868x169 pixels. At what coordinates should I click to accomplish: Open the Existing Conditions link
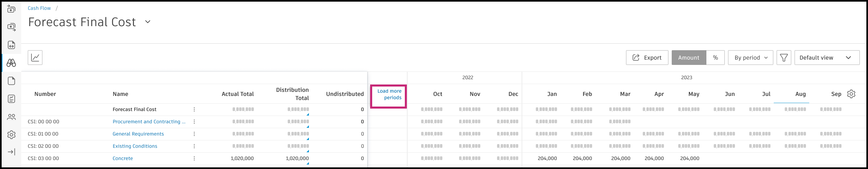[x=135, y=146]
